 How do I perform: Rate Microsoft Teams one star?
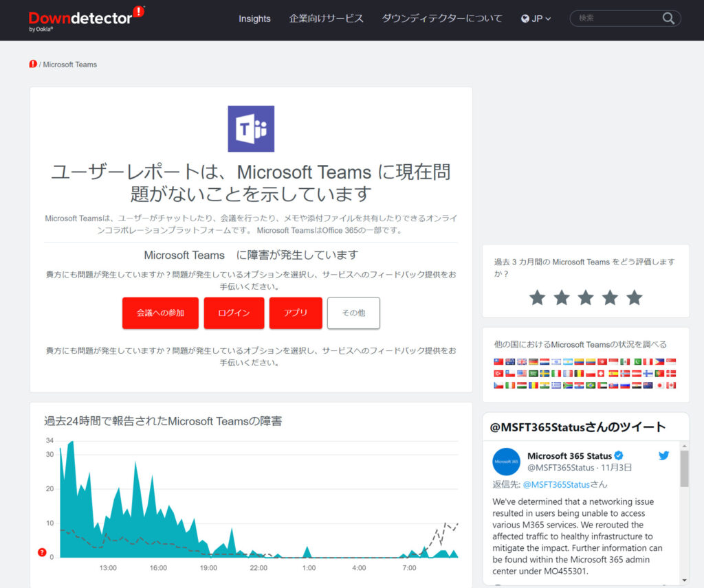tap(537, 297)
